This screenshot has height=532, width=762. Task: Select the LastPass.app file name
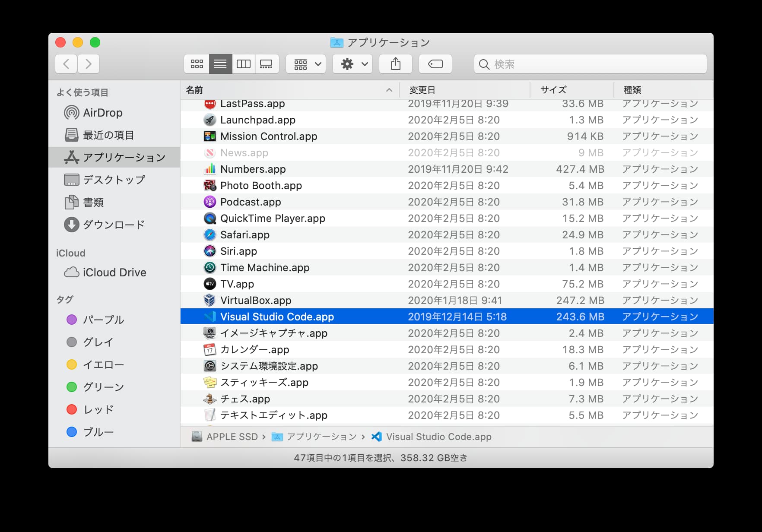(252, 104)
